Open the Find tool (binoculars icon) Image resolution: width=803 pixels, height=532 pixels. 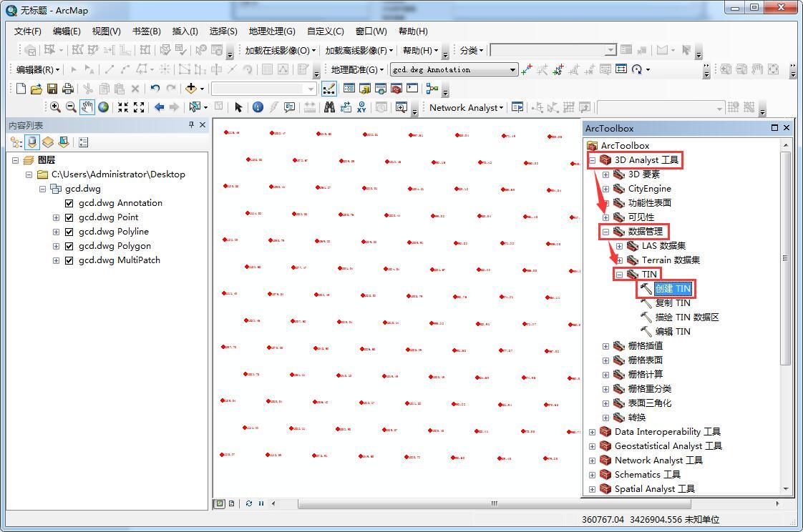(328, 107)
